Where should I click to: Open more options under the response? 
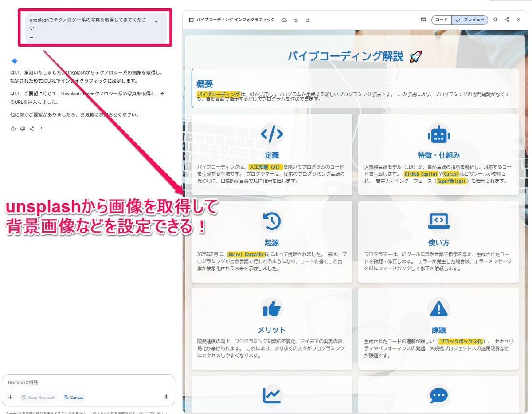pyautogui.click(x=41, y=129)
